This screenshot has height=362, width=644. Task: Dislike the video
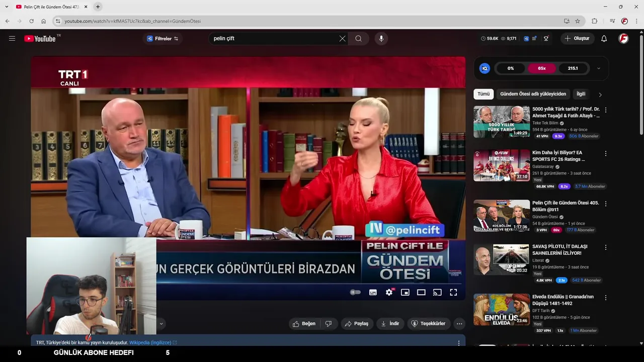329,324
